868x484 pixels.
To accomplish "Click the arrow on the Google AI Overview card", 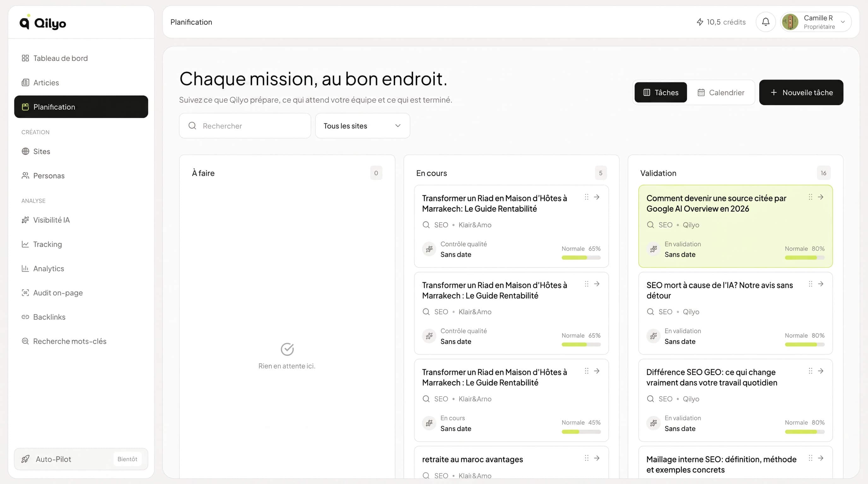I will tap(820, 197).
